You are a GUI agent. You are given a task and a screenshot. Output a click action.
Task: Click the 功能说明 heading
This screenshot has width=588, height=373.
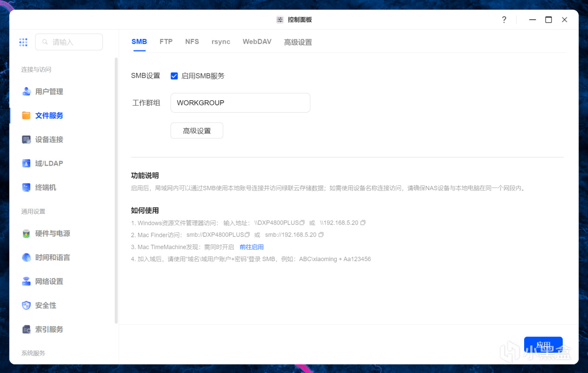pos(145,175)
